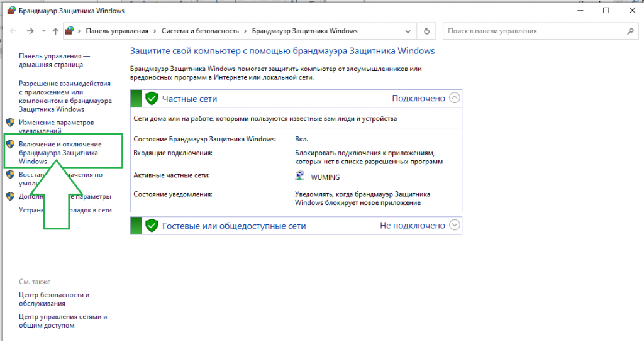Click the Back navigation arrow
The width and height of the screenshot is (644, 347).
point(13,31)
